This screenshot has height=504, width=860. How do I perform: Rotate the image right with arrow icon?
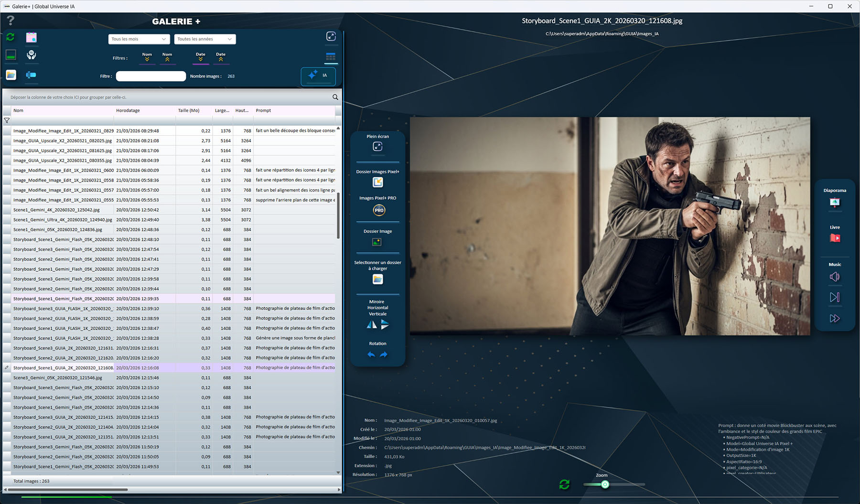click(x=384, y=354)
